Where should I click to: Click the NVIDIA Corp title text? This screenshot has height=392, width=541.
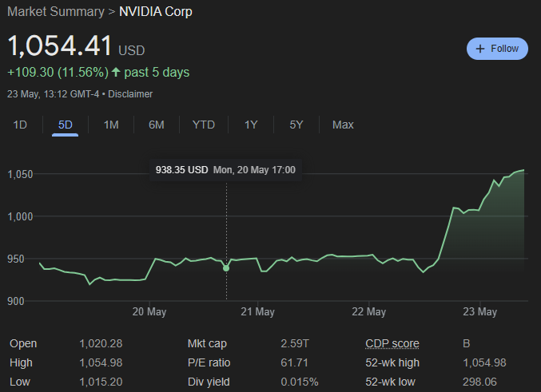click(156, 12)
